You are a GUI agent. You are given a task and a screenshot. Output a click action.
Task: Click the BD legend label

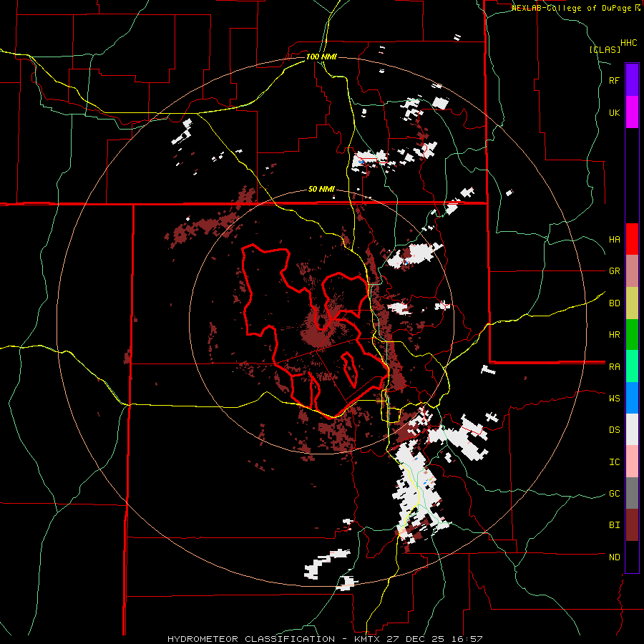point(614,303)
